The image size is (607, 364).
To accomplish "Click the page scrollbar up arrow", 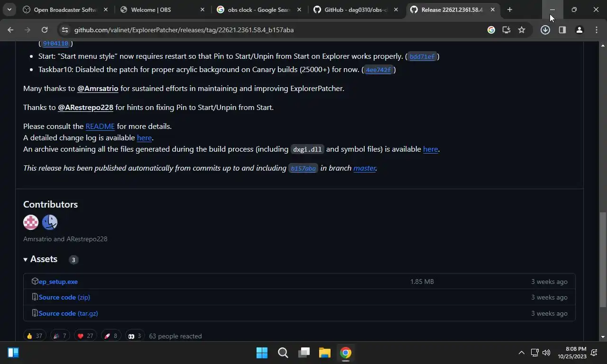I will tap(603, 45).
